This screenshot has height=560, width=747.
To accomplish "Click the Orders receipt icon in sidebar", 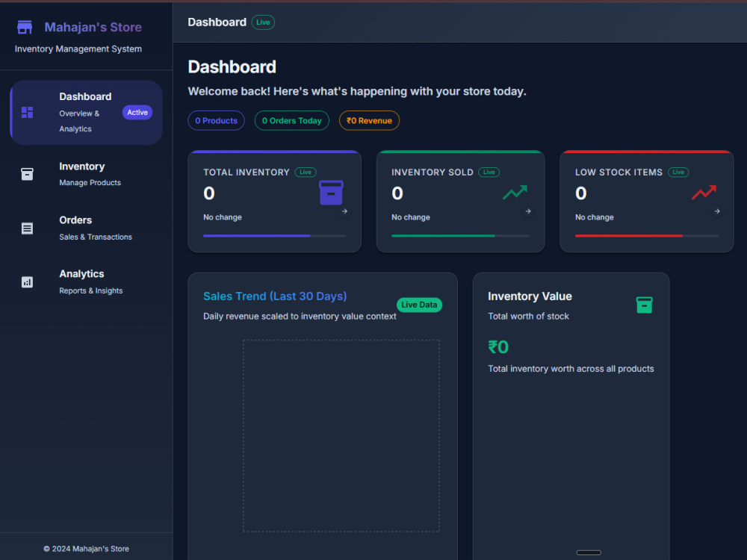I will (x=27, y=228).
